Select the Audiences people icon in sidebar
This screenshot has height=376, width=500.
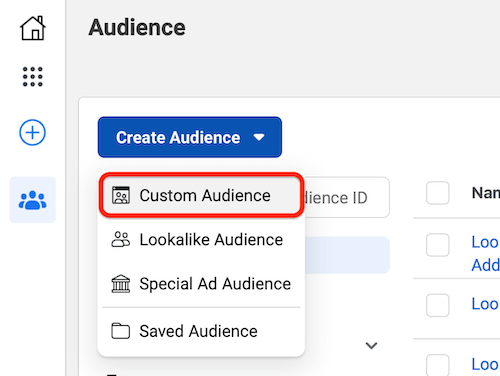(x=32, y=200)
